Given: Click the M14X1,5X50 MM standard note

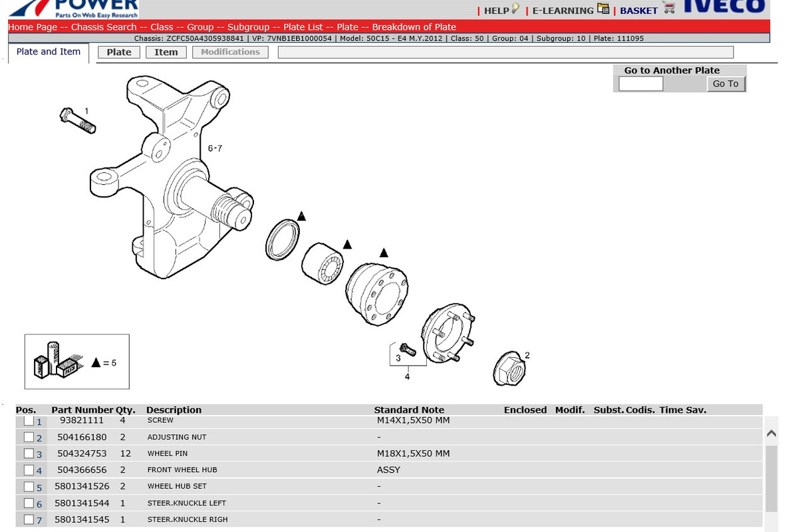Looking at the screenshot, I should coord(413,420).
